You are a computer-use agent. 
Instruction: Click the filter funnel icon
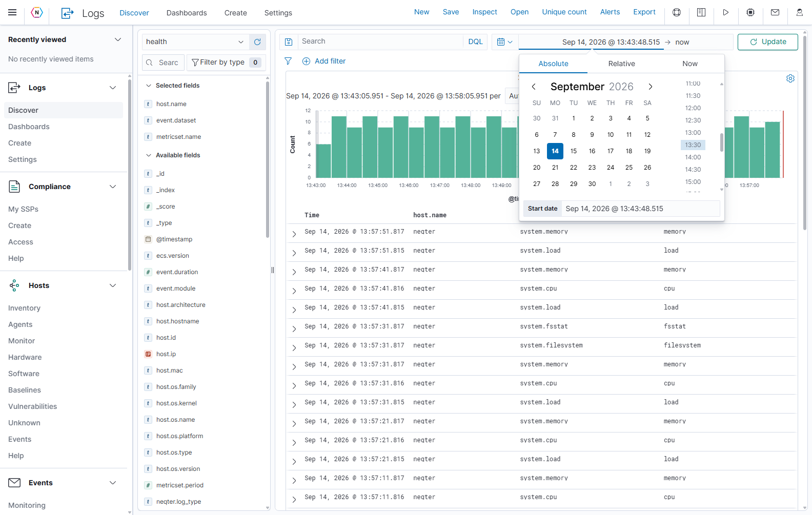(288, 61)
